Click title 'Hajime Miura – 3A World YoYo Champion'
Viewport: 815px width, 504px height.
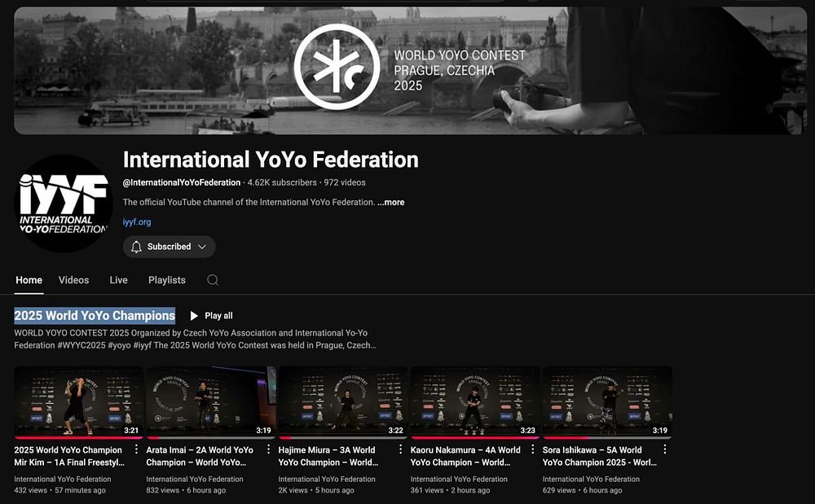tap(328, 456)
